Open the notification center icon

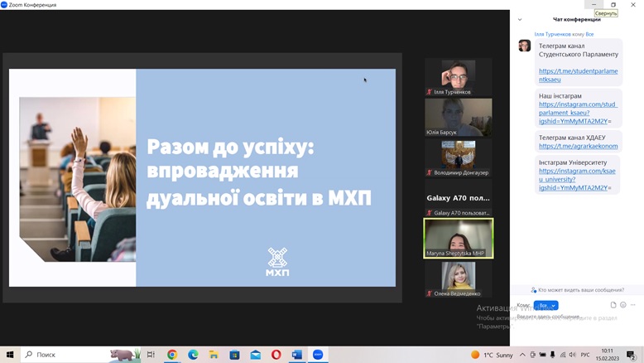[631, 355]
